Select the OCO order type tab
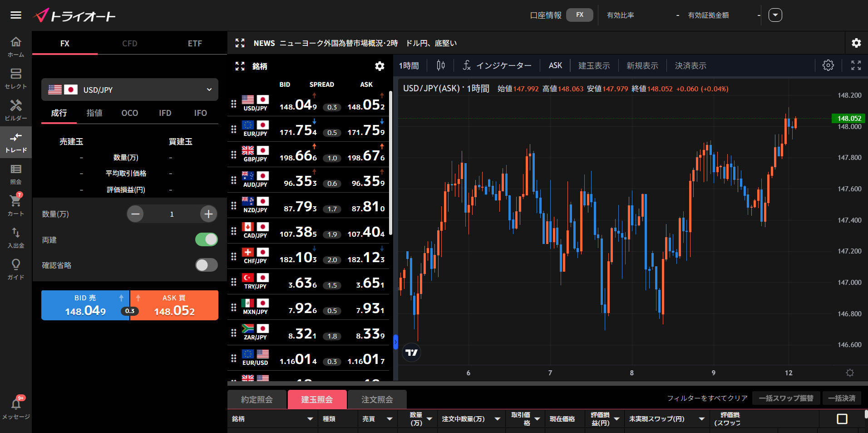 click(x=129, y=113)
